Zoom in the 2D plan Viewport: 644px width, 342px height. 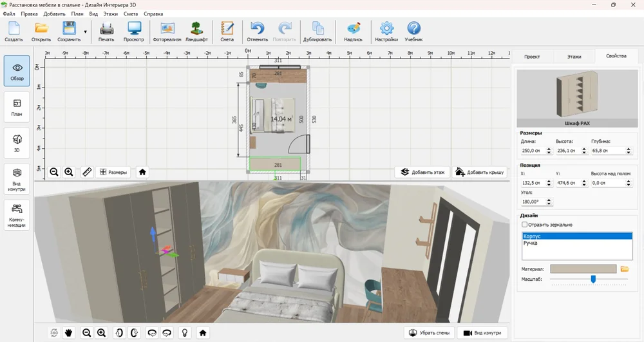coord(69,172)
